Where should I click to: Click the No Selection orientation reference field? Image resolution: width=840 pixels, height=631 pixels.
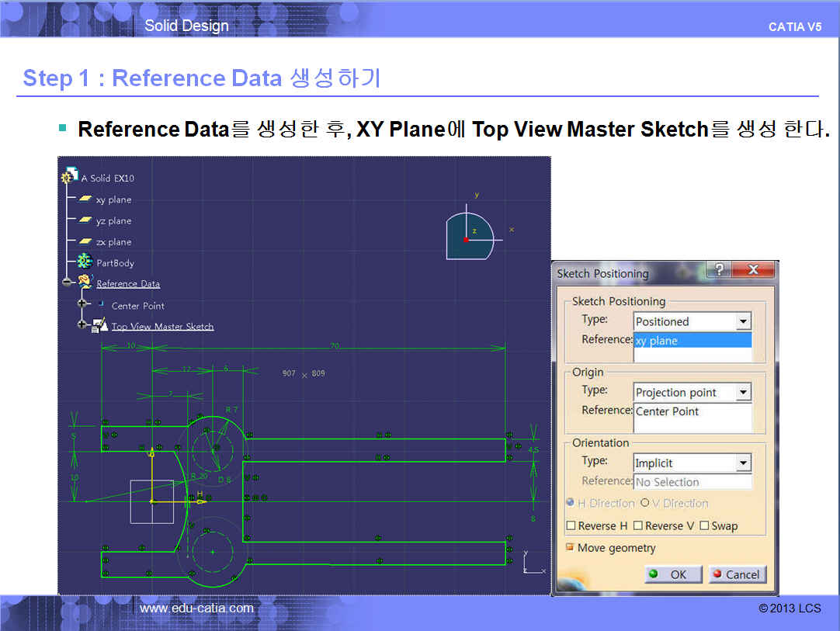tap(692, 481)
